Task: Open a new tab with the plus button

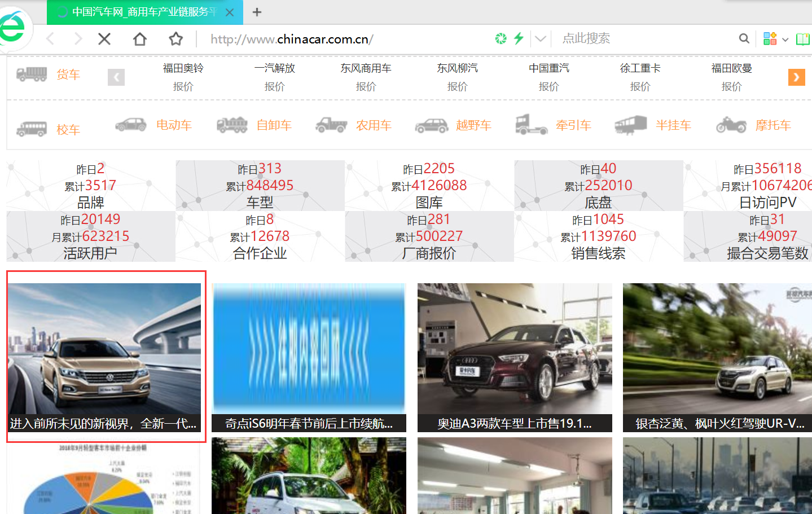Action: (257, 12)
